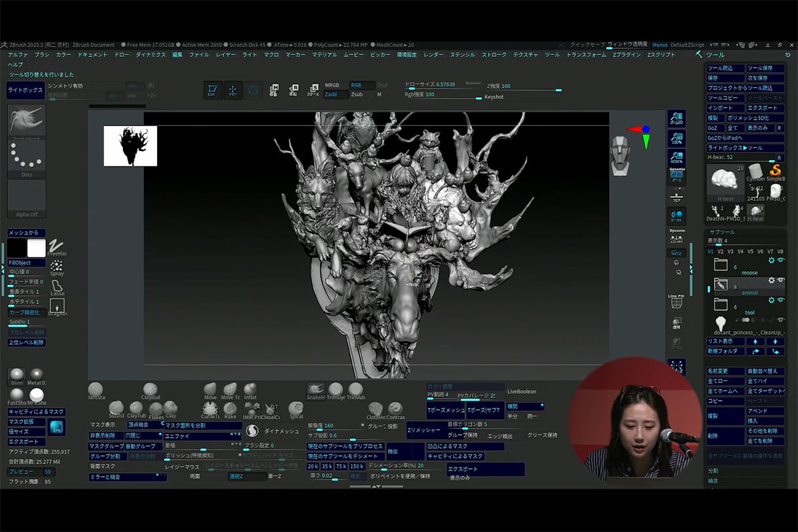Open the マテリアル menu

click(324, 55)
